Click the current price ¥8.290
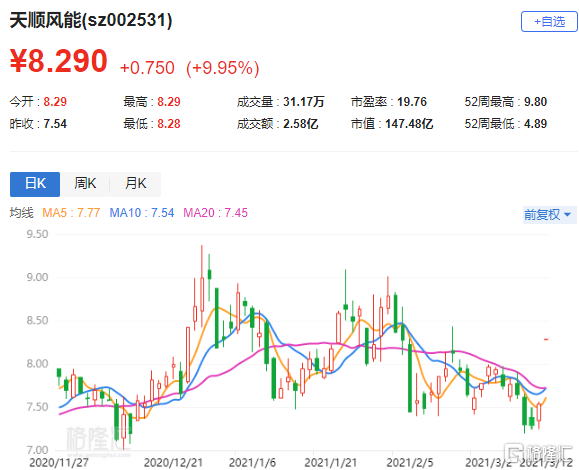 [x=59, y=61]
